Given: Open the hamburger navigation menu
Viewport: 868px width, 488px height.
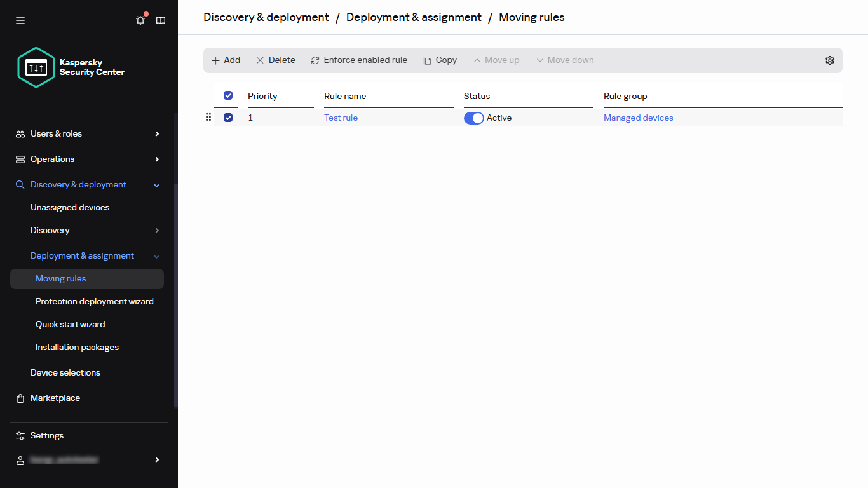Looking at the screenshot, I should pos(20,20).
